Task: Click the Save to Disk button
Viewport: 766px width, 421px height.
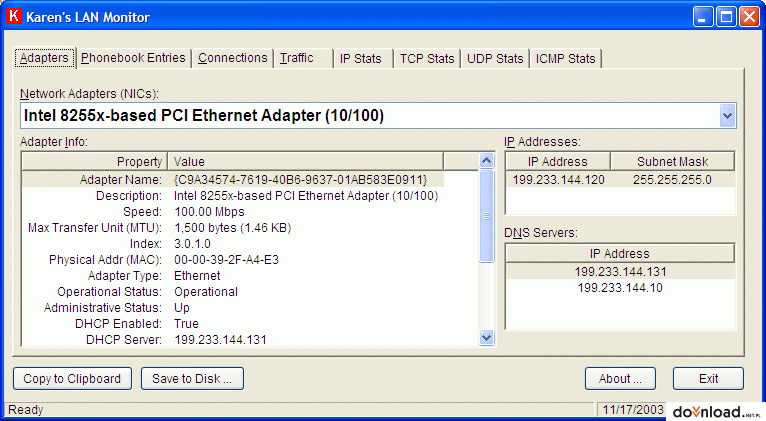Action: 192,379
